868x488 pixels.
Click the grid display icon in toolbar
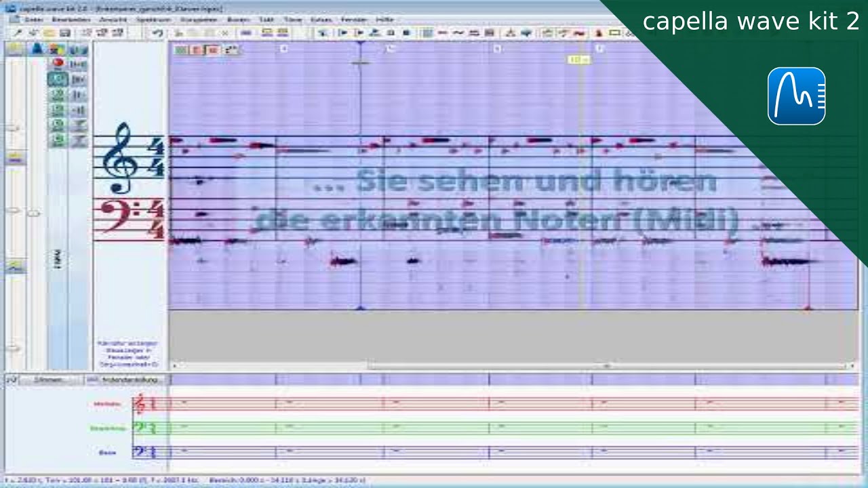pos(427,32)
